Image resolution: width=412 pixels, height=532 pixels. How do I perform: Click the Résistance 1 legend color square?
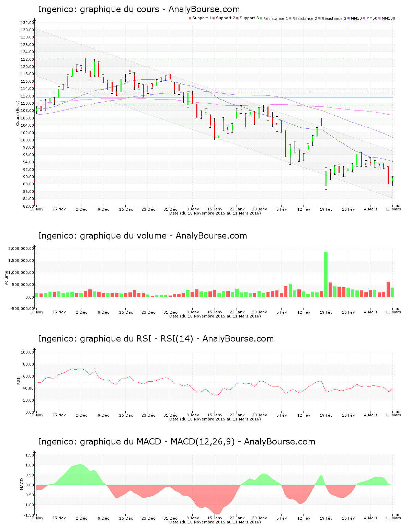pos(261,18)
